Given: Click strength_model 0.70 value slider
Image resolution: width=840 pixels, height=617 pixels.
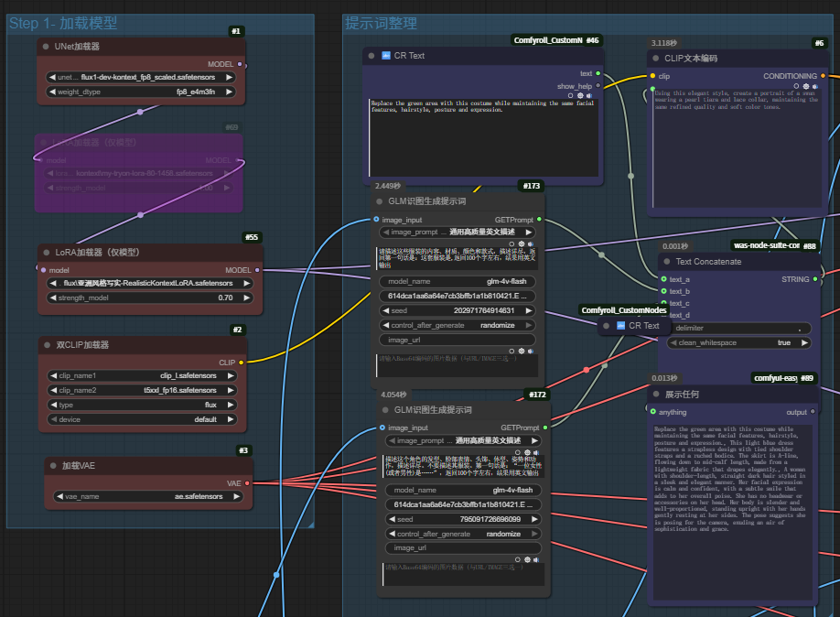Looking at the screenshot, I should (149, 298).
